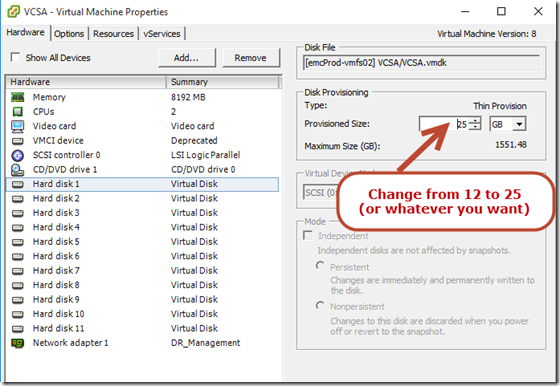Viewport: 560px width, 386px height.
Task: Click the Hard disk 10 drive icon
Action: [18, 314]
